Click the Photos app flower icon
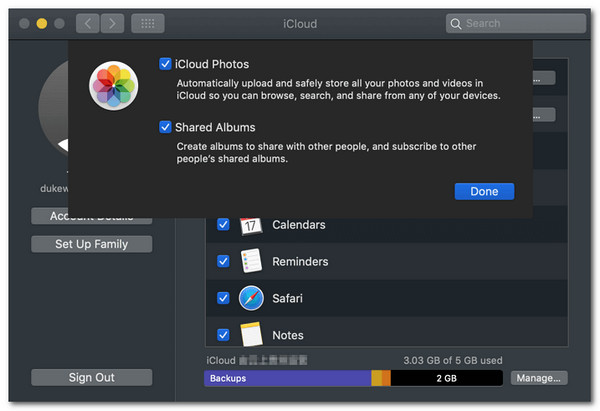Viewport: 600px width, 411px height. (114, 86)
